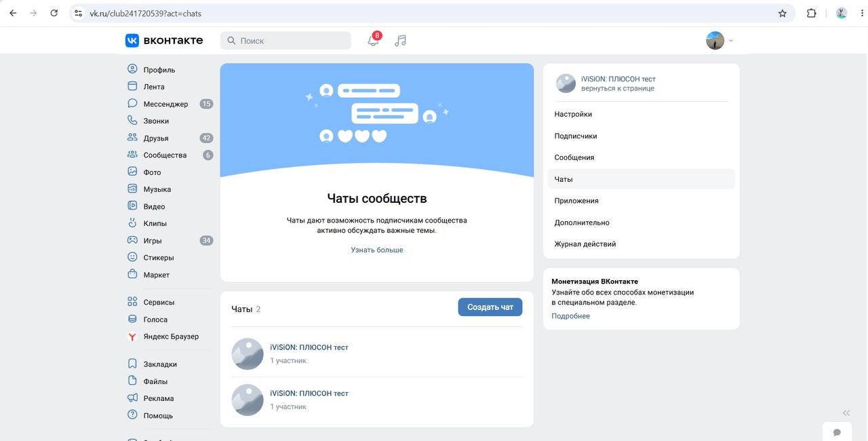
Task: Follow the Подробнее monetization link
Action: (x=570, y=316)
